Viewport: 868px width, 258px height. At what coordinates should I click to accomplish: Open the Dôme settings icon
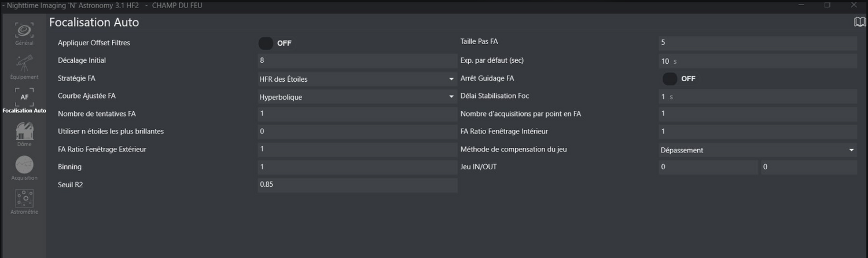click(24, 131)
